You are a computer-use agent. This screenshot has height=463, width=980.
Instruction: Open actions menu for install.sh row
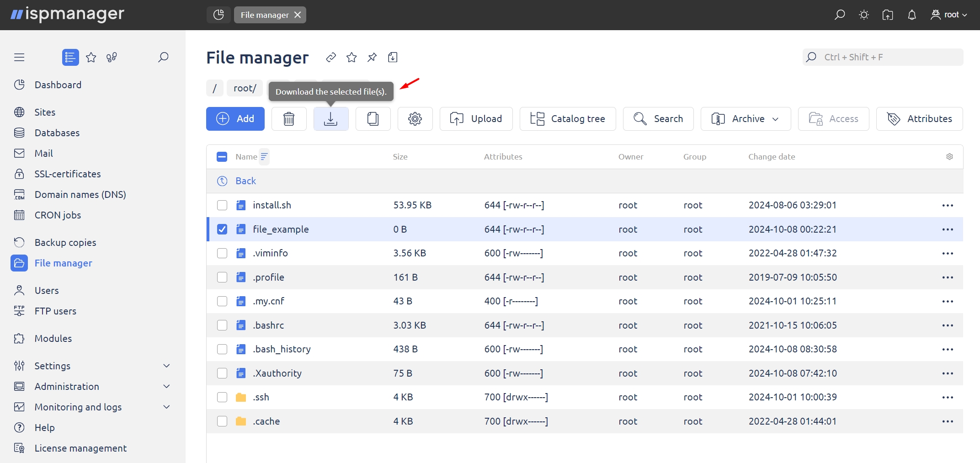coord(948,205)
